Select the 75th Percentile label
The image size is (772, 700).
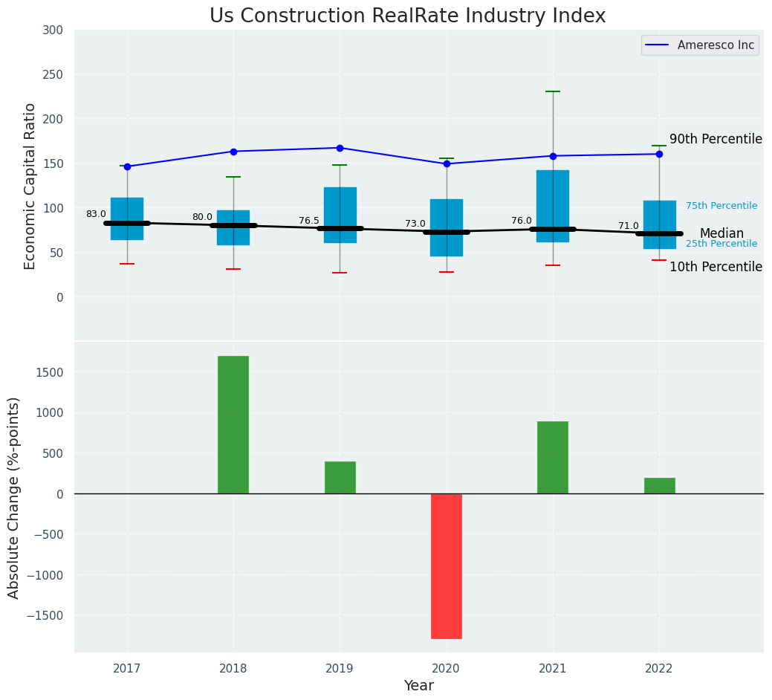[x=721, y=206]
